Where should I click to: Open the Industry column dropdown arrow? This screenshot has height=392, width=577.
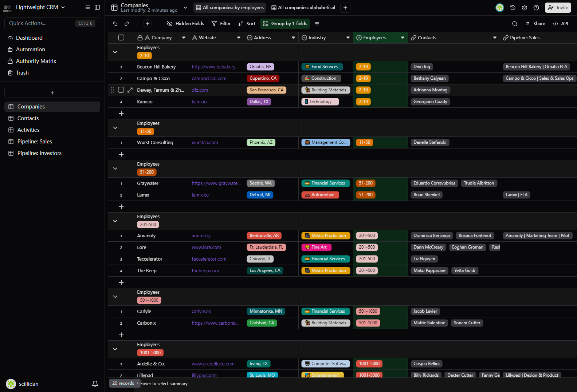(x=348, y=38)
